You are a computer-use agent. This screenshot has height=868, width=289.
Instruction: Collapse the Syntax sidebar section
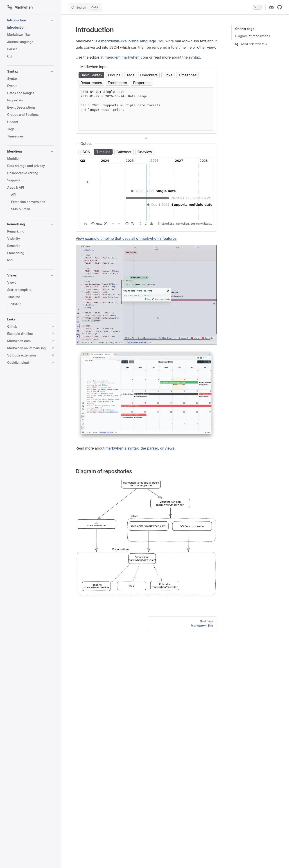pyautogui.click(x=52, y=71)
